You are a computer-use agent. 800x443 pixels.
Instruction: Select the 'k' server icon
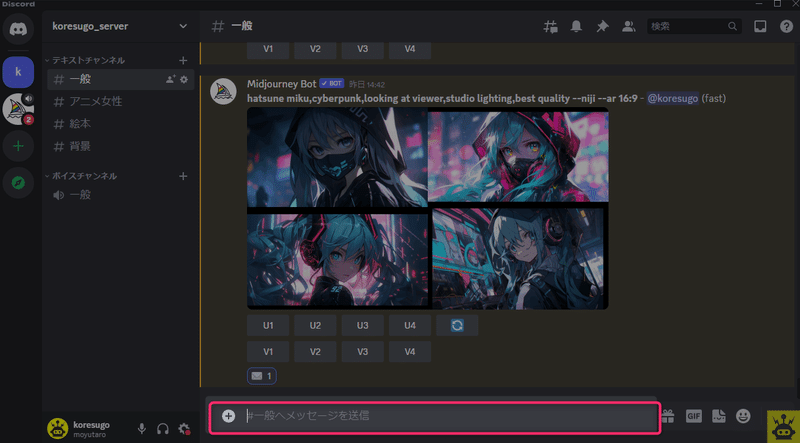pos(18,72)
